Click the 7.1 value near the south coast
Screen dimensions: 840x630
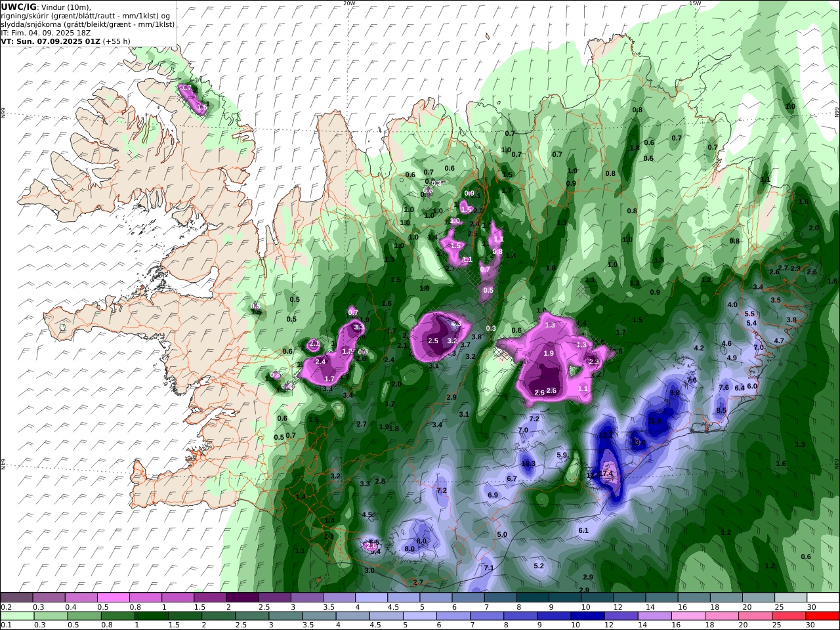489,568
